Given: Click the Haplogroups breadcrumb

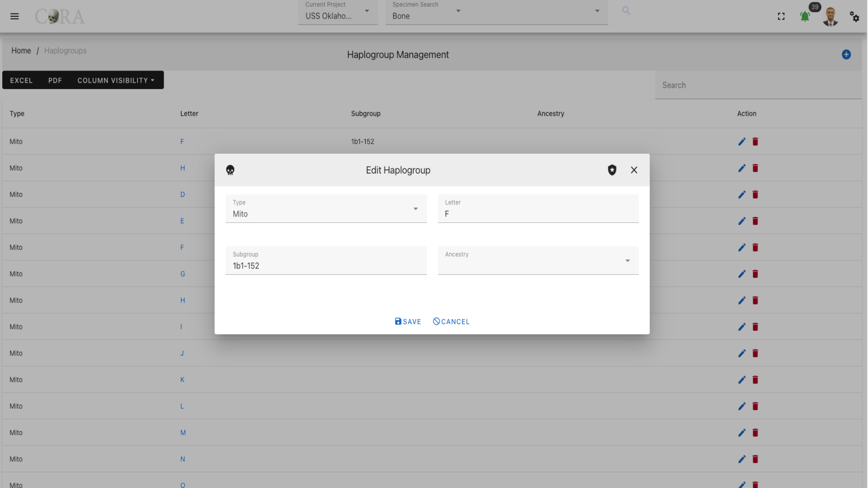Looking at the screenshot, I should click(65, 51).
